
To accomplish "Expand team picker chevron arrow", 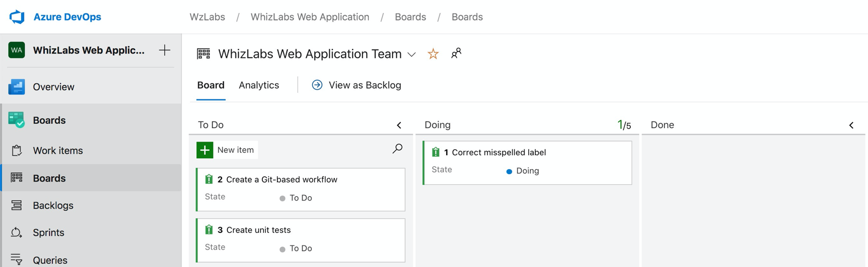I will 412,55.
